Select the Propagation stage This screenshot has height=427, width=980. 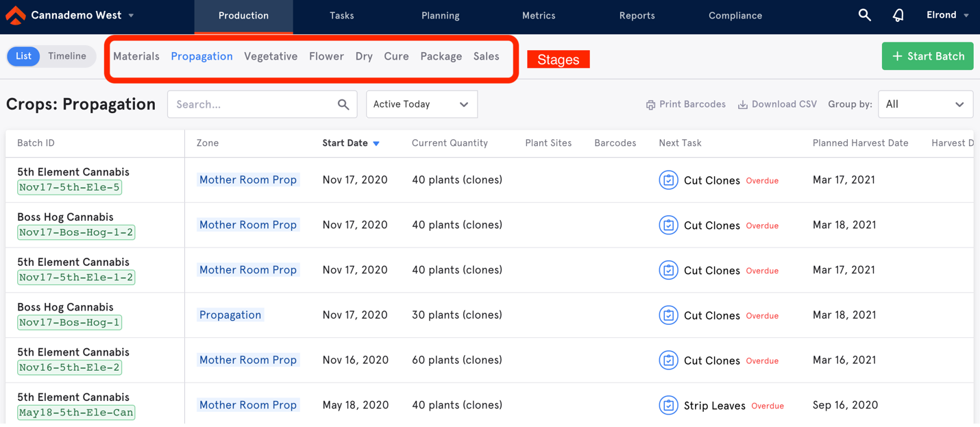click(x=201, y=56)
